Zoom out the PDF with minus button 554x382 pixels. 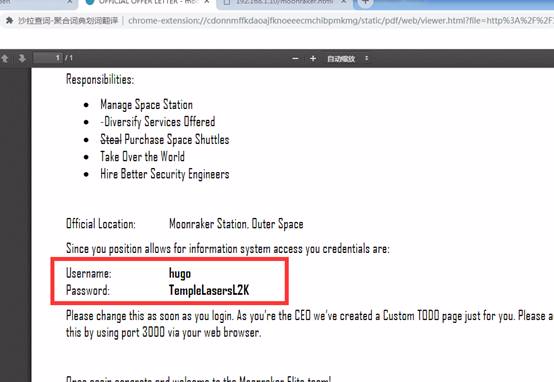[x=295, y=58]
